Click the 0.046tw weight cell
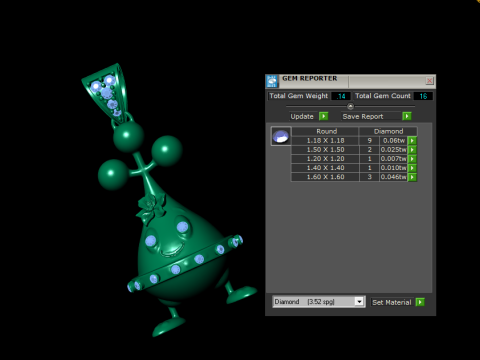Image resolution: width=480 pixels, height=360 pixels. point(394,177)
